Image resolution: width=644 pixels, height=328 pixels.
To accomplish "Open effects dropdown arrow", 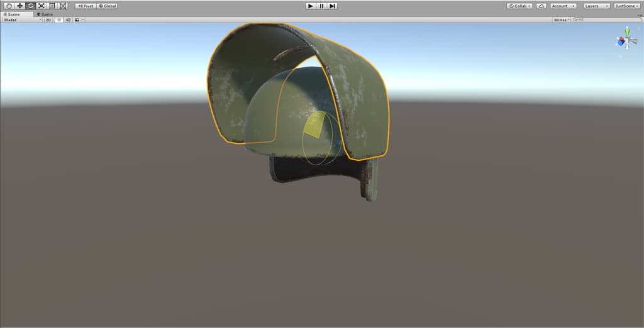I will [x=84, y=19].
